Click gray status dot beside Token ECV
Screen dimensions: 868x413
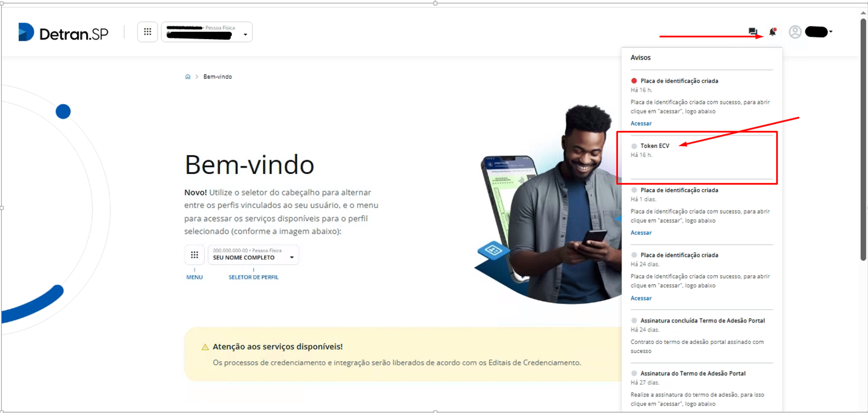pyautogui.click(x=634, y=146)
